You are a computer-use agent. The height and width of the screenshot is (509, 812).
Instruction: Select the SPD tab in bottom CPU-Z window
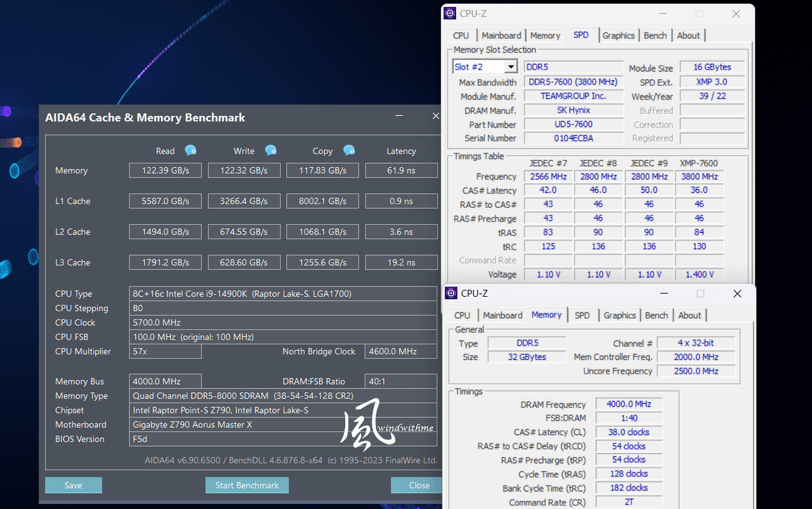tap(582, 315)
